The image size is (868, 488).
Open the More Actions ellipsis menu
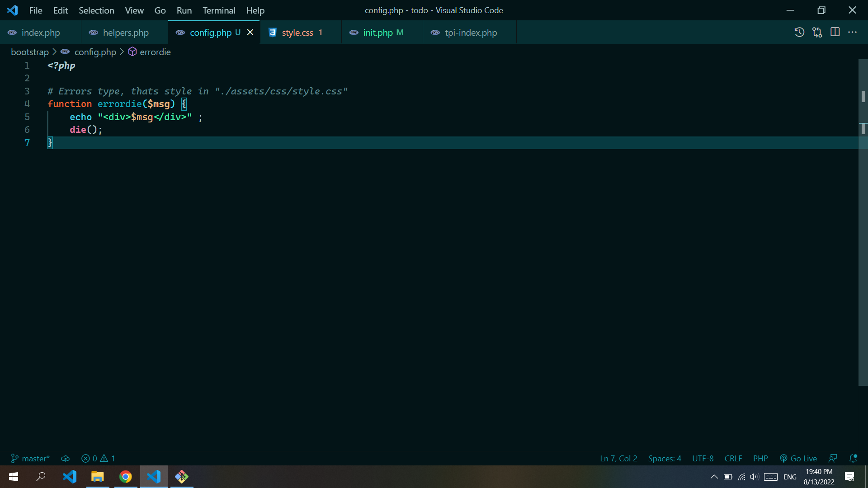point(853,32)
